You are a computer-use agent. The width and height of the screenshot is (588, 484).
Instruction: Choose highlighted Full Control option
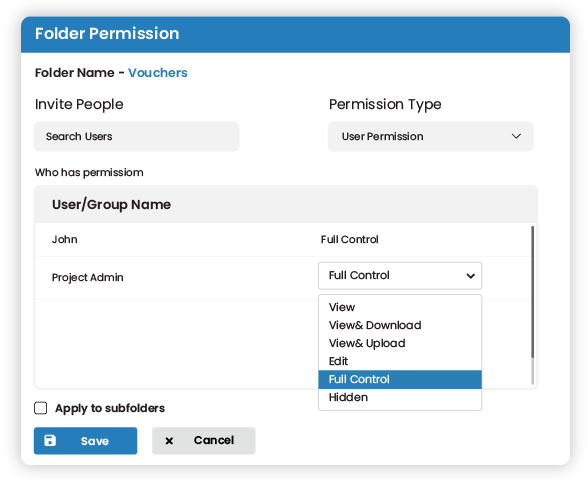400,379
